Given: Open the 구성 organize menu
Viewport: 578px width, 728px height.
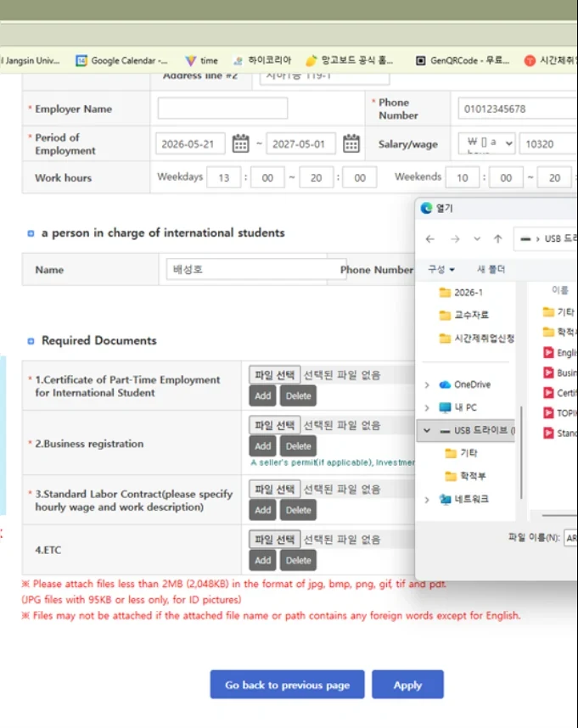Looking at the screenshot, I should (x=441, y=269).
